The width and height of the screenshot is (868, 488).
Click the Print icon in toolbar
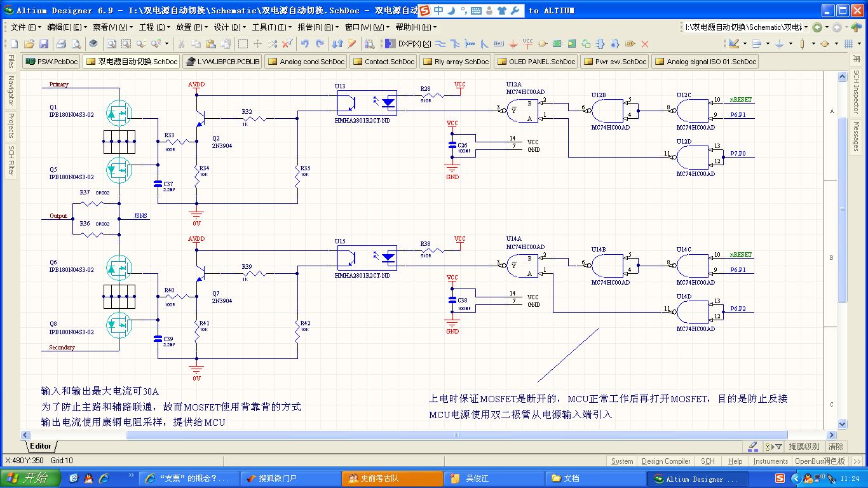[x=62, y=44]
